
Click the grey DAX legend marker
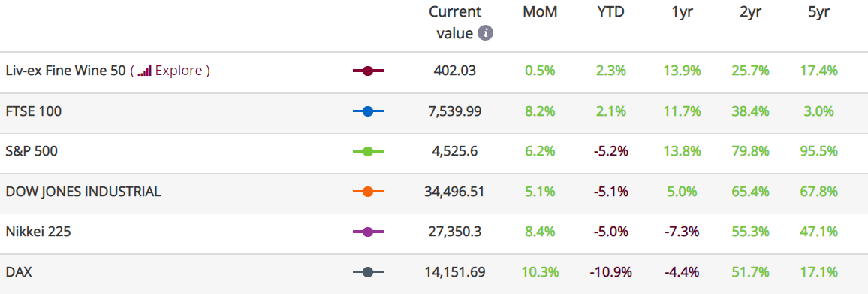[x=368, y=272]
